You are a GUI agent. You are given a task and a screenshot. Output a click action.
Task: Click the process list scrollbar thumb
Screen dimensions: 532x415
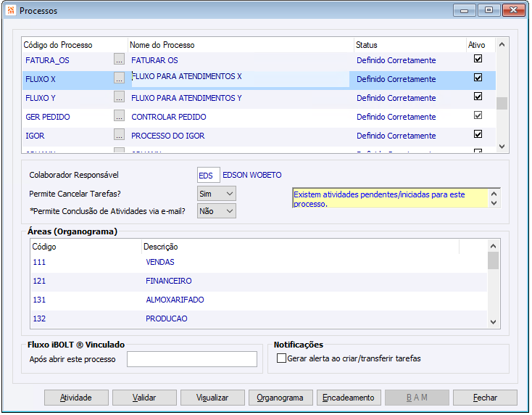tap(502, 103)
